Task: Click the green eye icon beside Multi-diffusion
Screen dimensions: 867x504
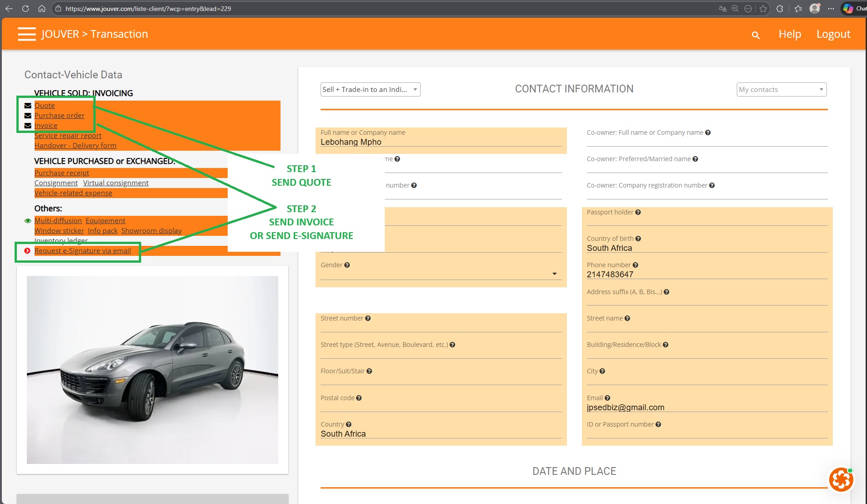Action: (28, 221)
